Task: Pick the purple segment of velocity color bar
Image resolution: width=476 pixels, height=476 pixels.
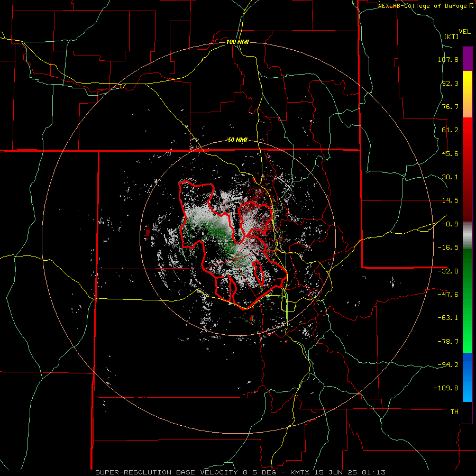Action: 467,59
